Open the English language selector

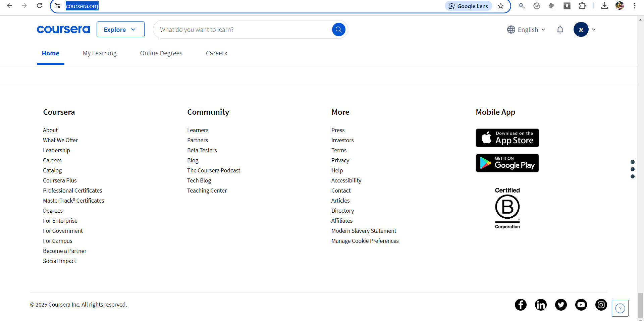(x=526, y=30)
